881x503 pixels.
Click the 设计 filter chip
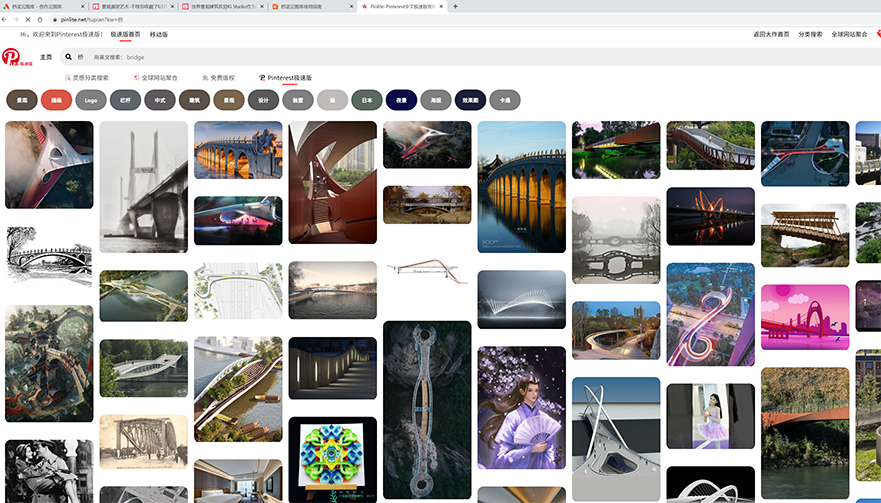(x=264, y=100)
